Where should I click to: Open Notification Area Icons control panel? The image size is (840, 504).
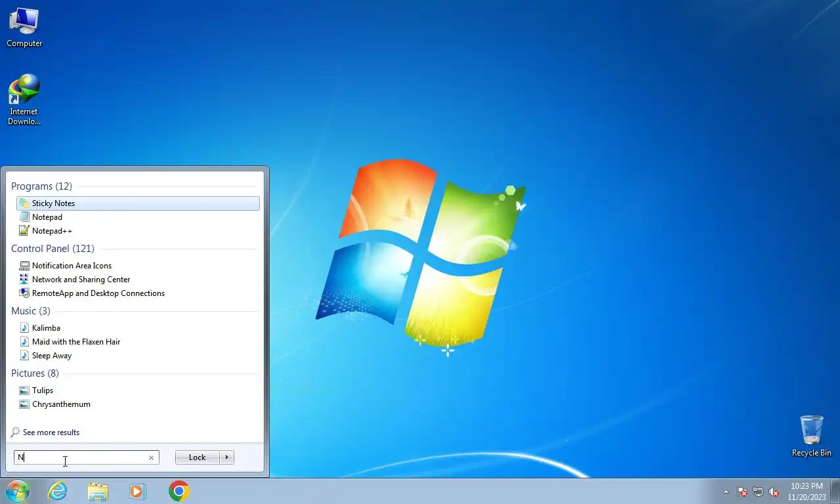138,266
